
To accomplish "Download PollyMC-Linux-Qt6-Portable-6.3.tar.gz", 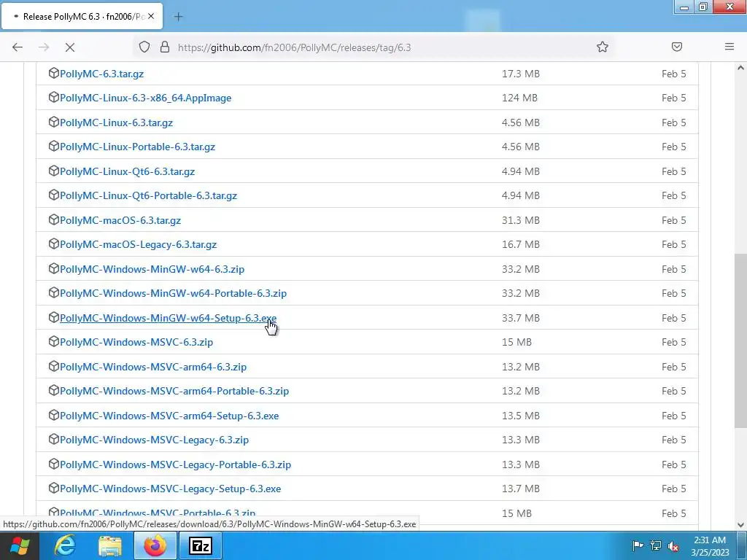I will (x=148, y=195).
